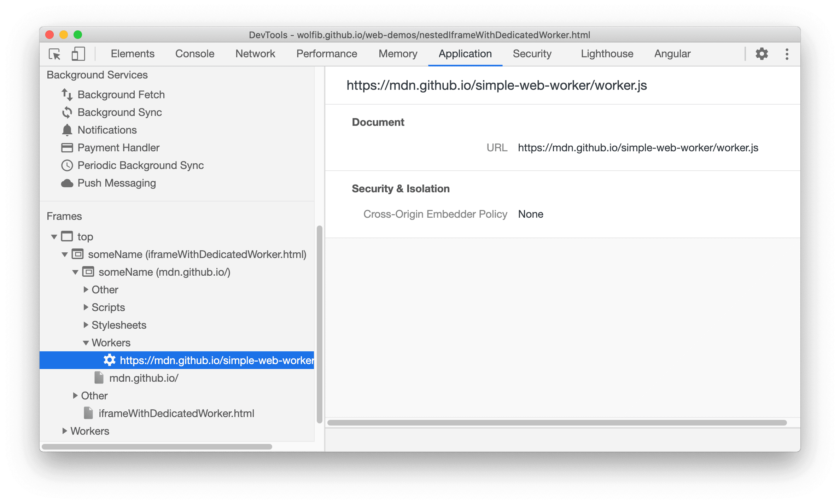Click the DevTools settings gear icon
The image size is (840, 504).
point(762,54)
